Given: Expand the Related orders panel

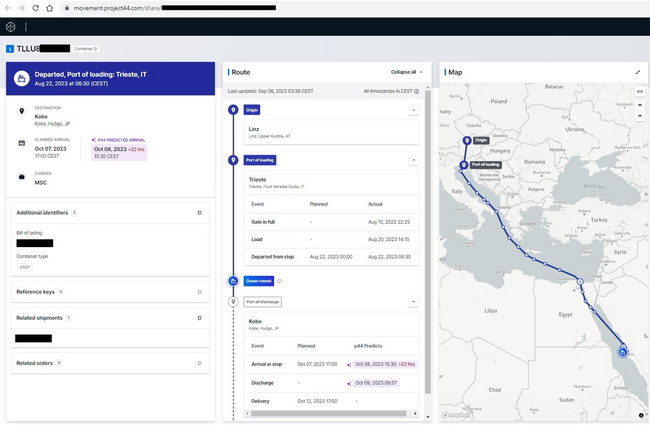Looking at the screenshot, I should (x=199, y=363).
